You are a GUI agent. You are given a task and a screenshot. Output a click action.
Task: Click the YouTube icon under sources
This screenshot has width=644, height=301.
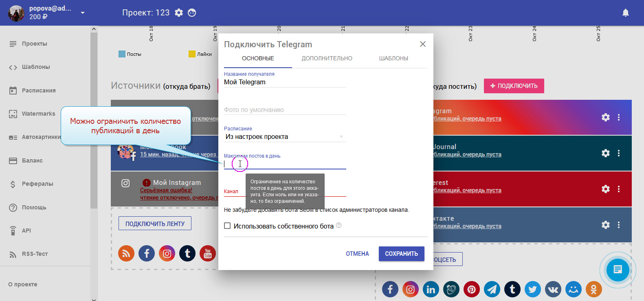[x=208, y=253]
